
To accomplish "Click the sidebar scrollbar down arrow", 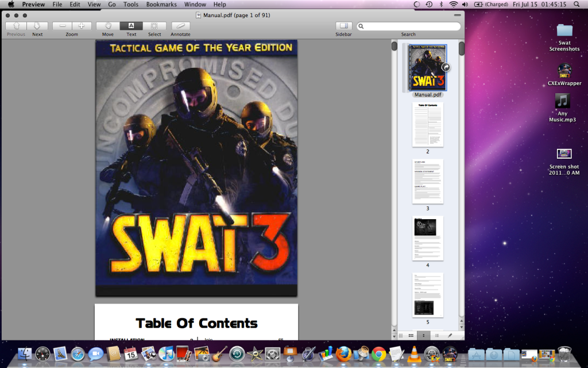I will pos(461,327).
